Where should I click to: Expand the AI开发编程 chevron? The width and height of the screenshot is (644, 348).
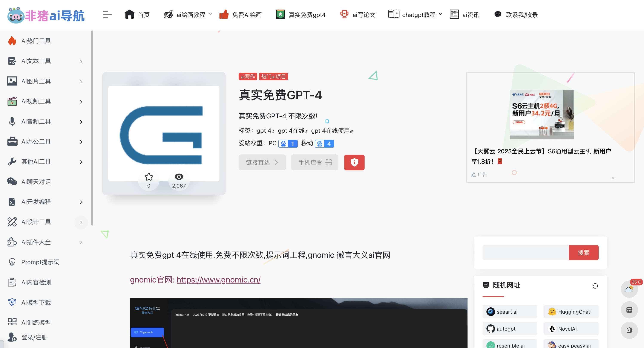tap(81, 202)
